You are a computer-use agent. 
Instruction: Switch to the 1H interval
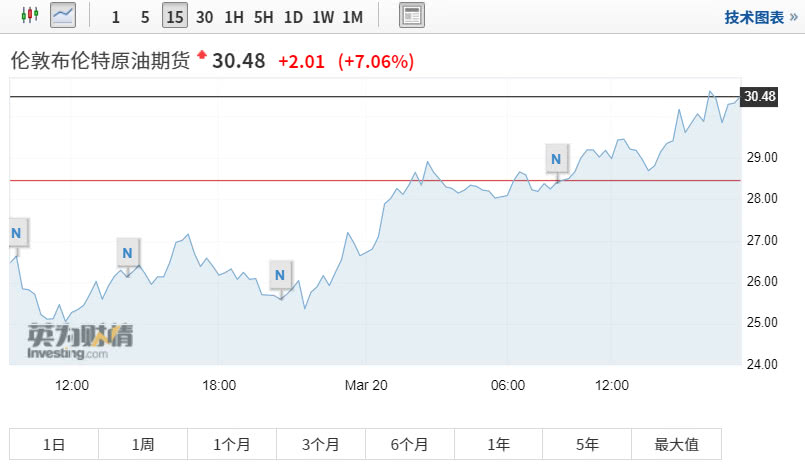point(234,17)
